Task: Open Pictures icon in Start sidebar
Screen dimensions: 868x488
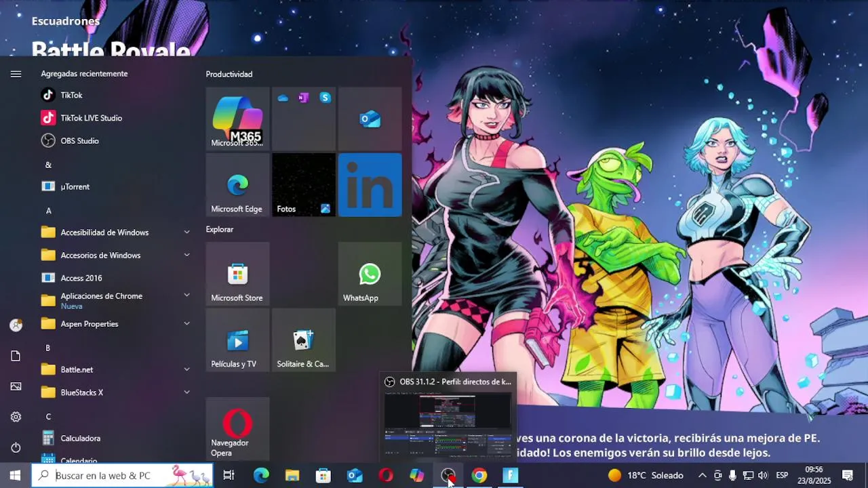Action: tap(16, 386)
